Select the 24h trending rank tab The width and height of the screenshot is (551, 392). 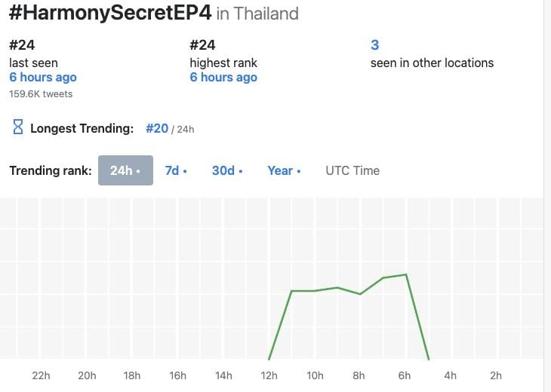coord(125,170)
